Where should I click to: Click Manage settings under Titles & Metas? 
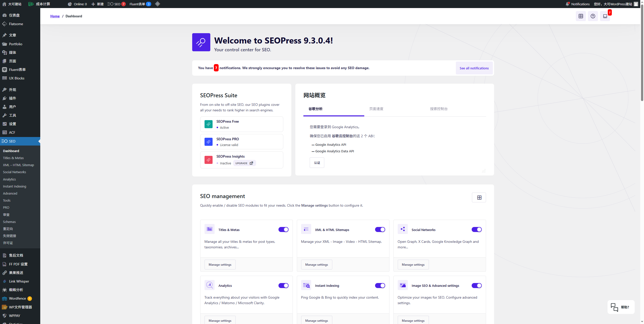pos(220,264)
